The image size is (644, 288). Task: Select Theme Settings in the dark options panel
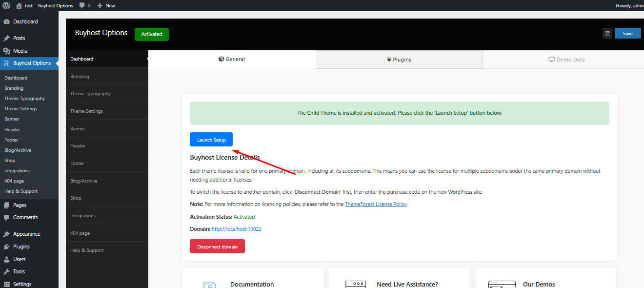tap(107, 111)
